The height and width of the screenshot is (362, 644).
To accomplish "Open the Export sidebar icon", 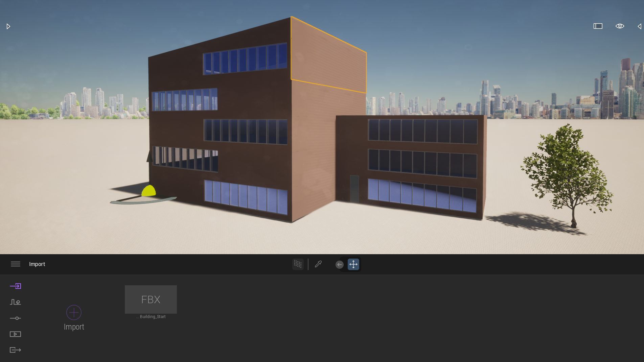I will click(16, 350).
